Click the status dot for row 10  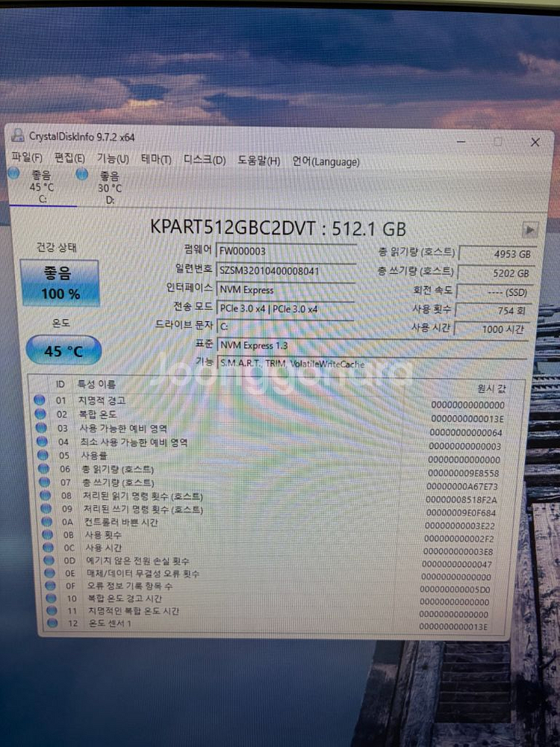coord(52,598)
